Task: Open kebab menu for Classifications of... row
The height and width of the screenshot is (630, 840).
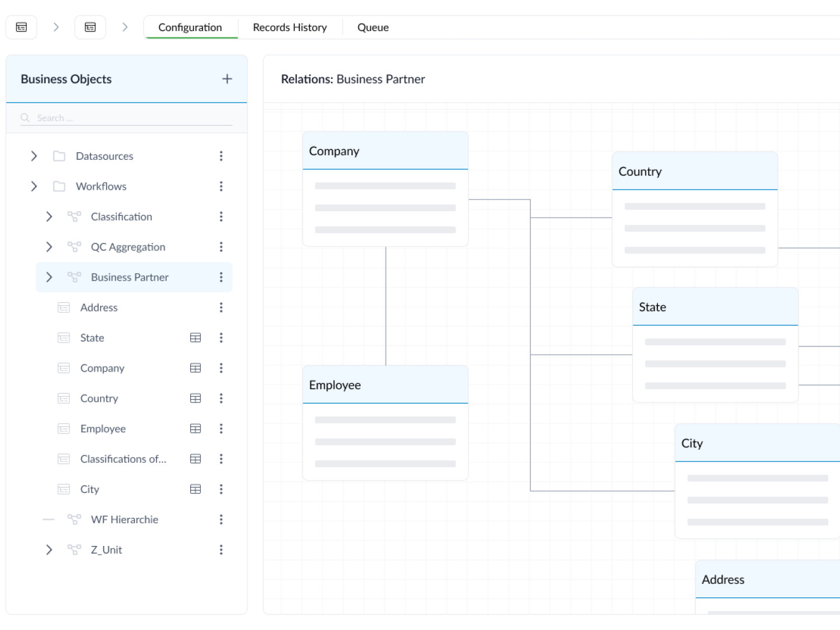Action: [x=221, y=459]
